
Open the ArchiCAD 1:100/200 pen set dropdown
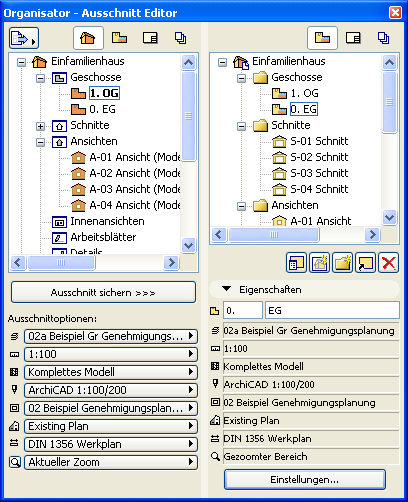click(111, 390)
